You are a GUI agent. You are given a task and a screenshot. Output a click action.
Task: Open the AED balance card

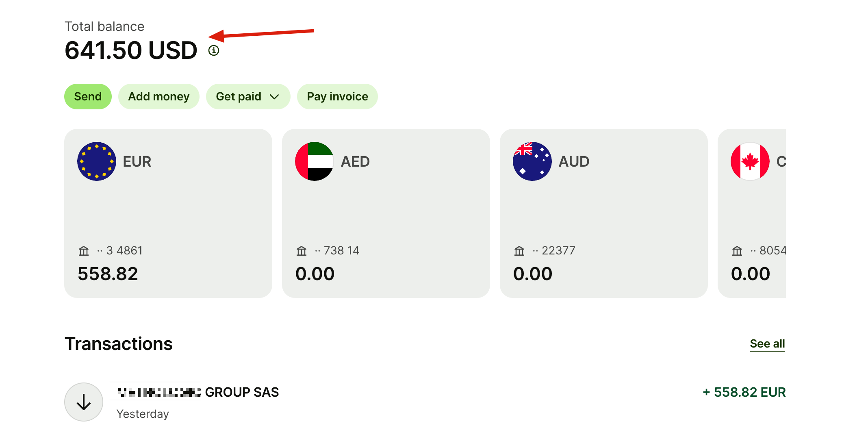[386, 213]
